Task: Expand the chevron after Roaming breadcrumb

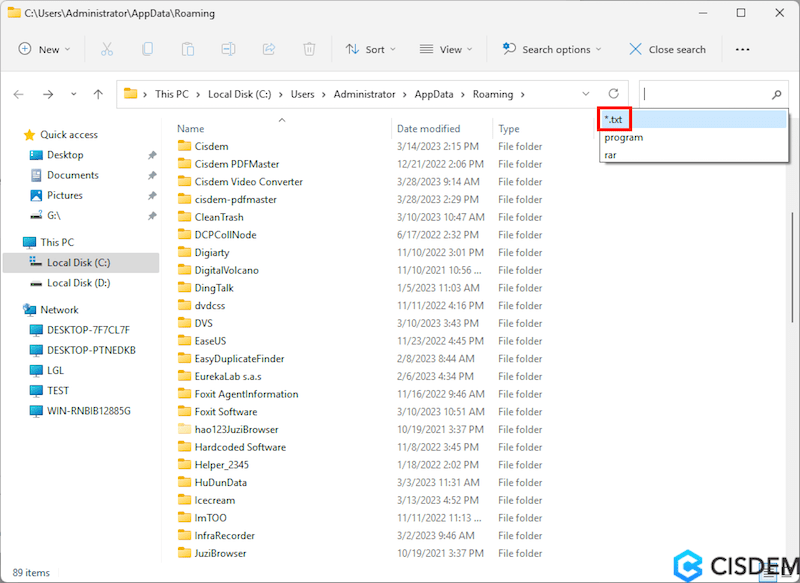Action: [x=522, y=94]
